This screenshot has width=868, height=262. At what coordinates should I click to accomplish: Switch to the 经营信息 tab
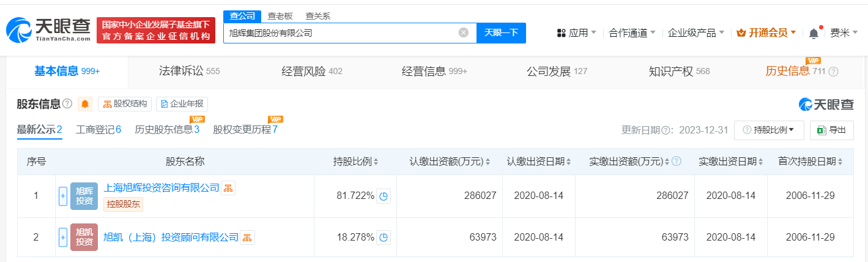coord(434,71)
